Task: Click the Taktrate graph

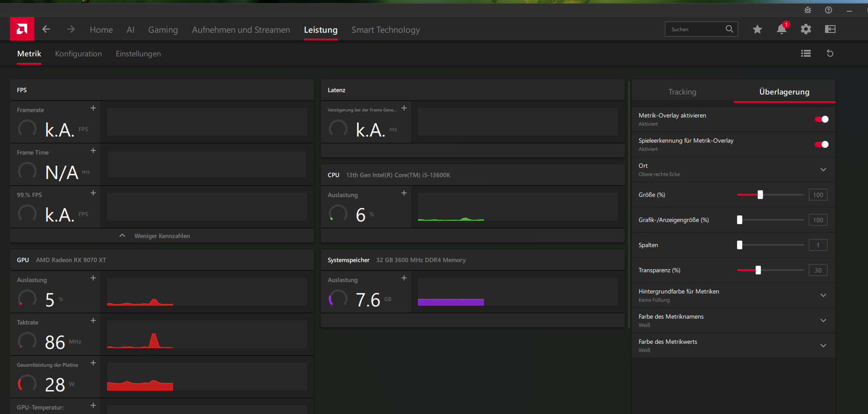Action: pos(207,334)
